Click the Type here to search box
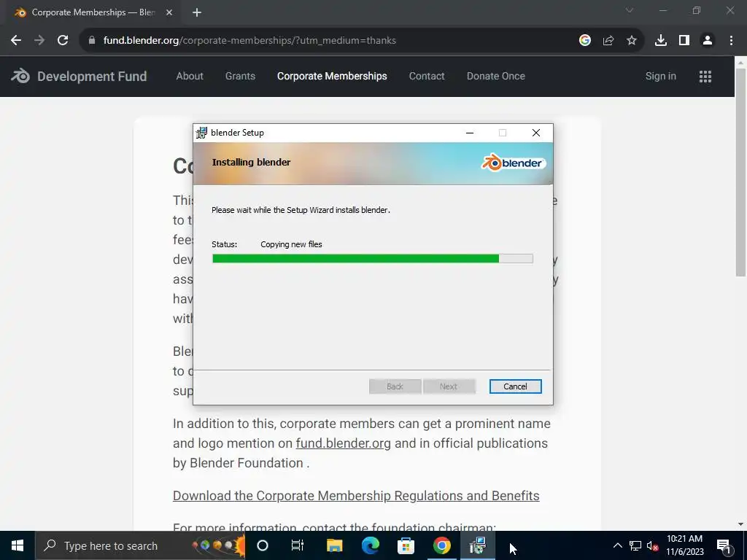 pyautogui.click(x=140, y=545)
